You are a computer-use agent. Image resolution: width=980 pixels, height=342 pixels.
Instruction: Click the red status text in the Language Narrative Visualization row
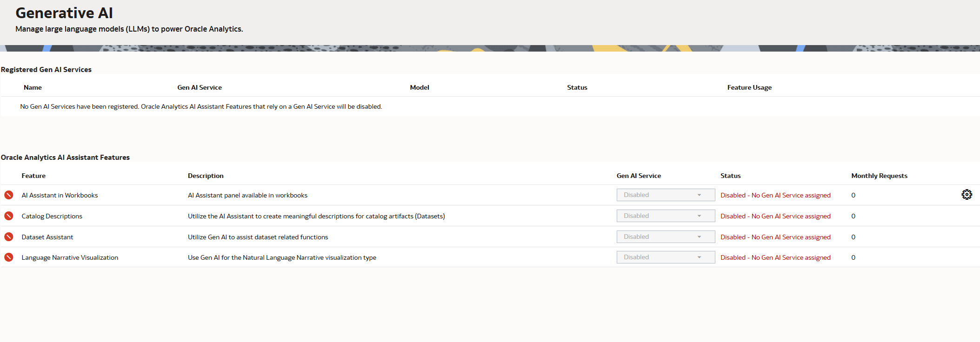coord(775,257)
